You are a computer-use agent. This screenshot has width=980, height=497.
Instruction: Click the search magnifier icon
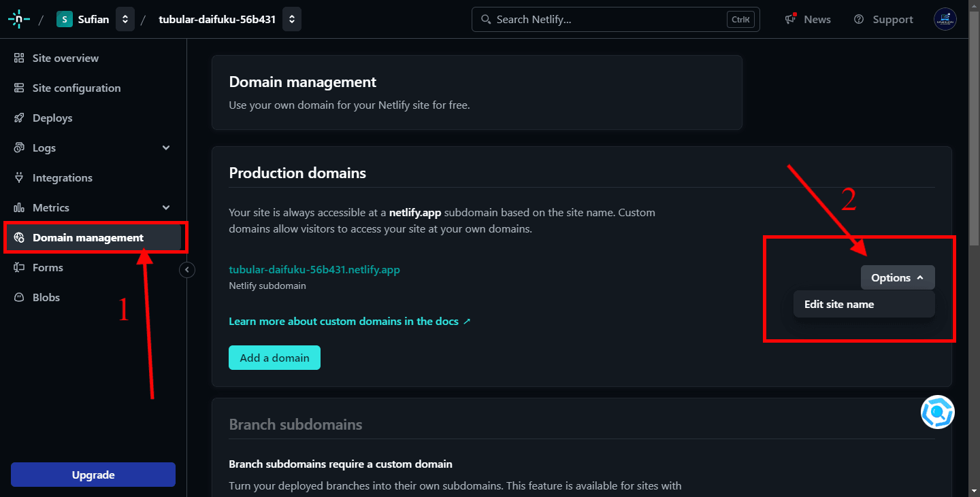tap(486, 19)
